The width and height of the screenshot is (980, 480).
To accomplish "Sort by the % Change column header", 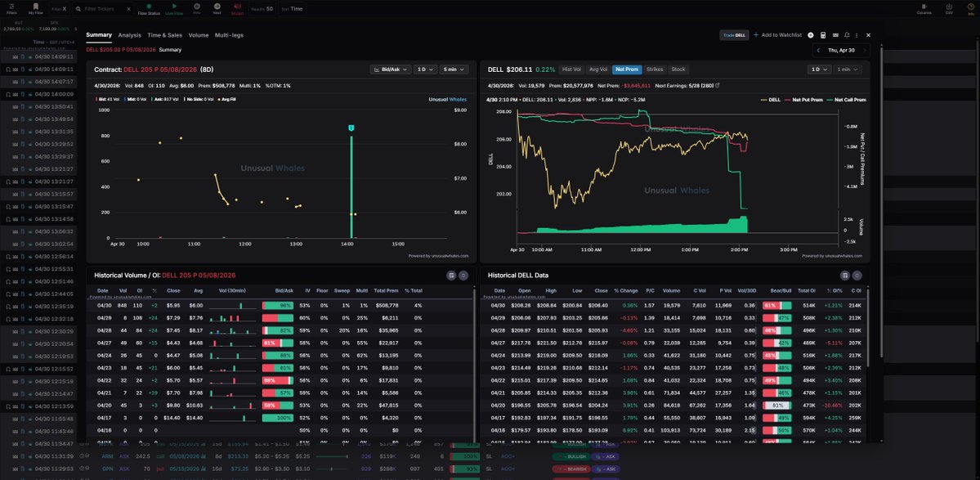I will click(x=625, y=290).
